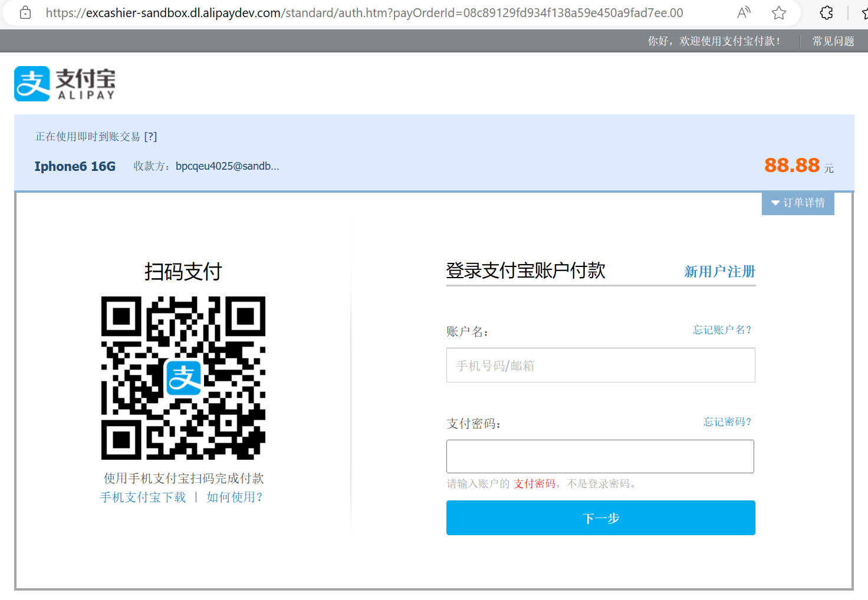Open the 如何使用? link
868x600 pixels.
click(235, 497)
